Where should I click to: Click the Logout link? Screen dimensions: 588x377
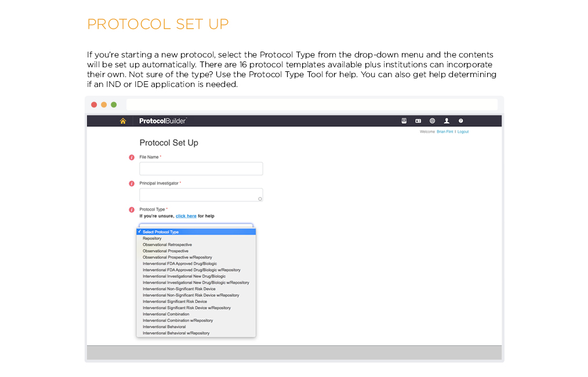coord(463,132)
